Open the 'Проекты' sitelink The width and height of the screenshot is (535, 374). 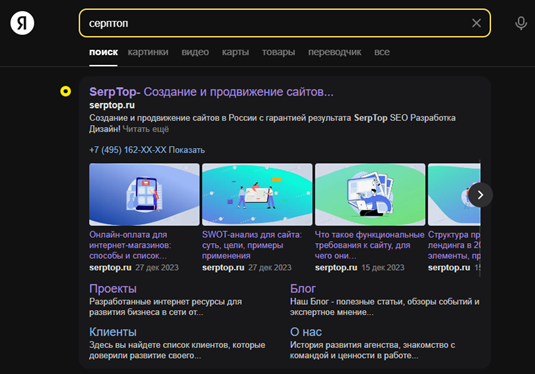pyautogui.click(x=113, y=289)
